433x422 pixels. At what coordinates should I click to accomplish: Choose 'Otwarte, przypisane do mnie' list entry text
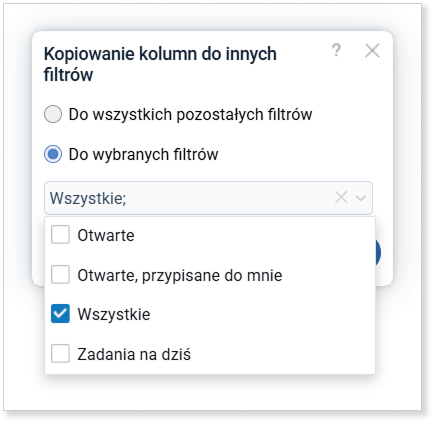tap(180, 276)
